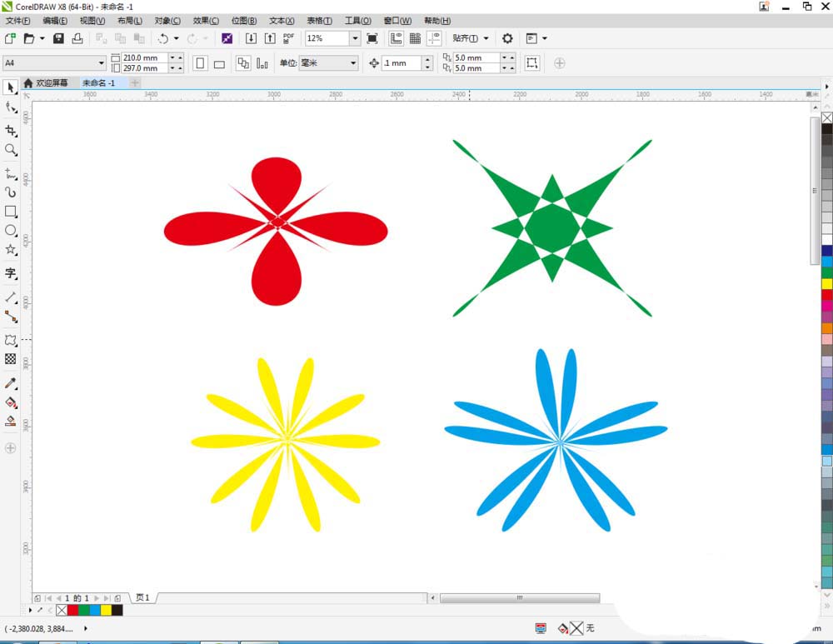Select the Crop tool
This screenshot has width=833, height=644.
(x=11, y=130)
